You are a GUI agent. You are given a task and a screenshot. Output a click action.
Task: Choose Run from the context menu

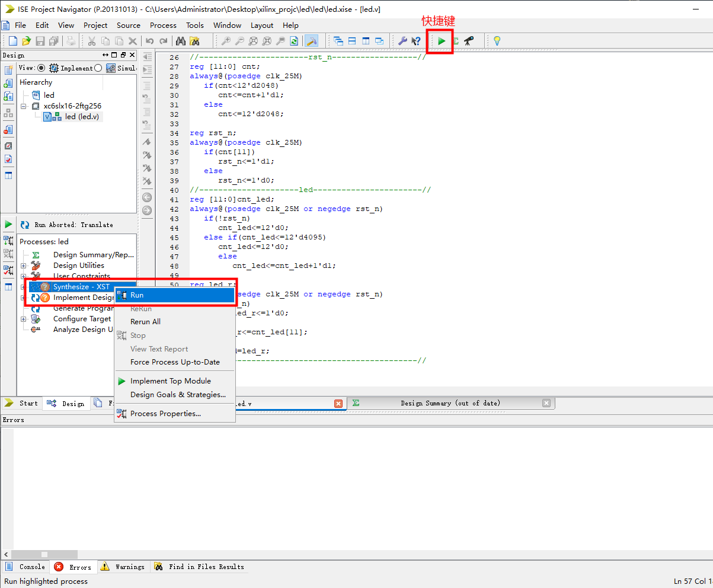(137, 295)
